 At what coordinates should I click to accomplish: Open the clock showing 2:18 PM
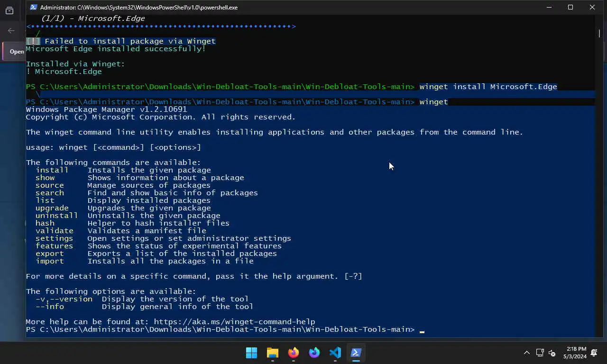click(575, 353)
